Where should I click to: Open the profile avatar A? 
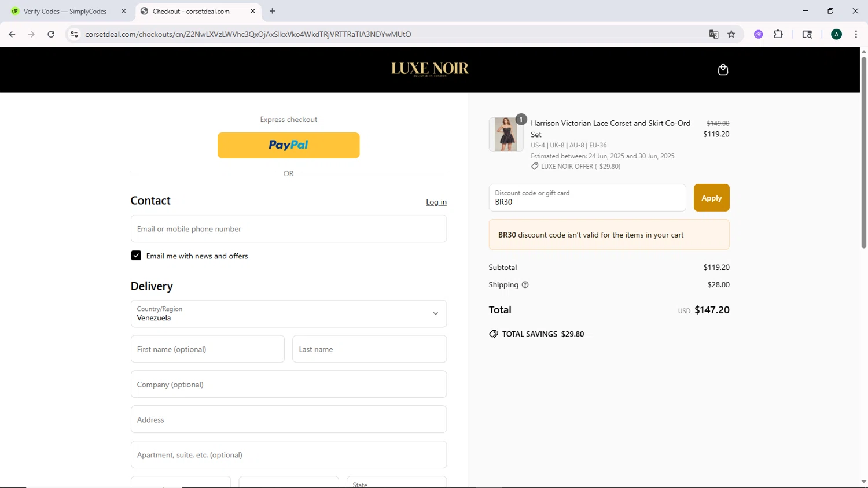(x=836, y=34)
